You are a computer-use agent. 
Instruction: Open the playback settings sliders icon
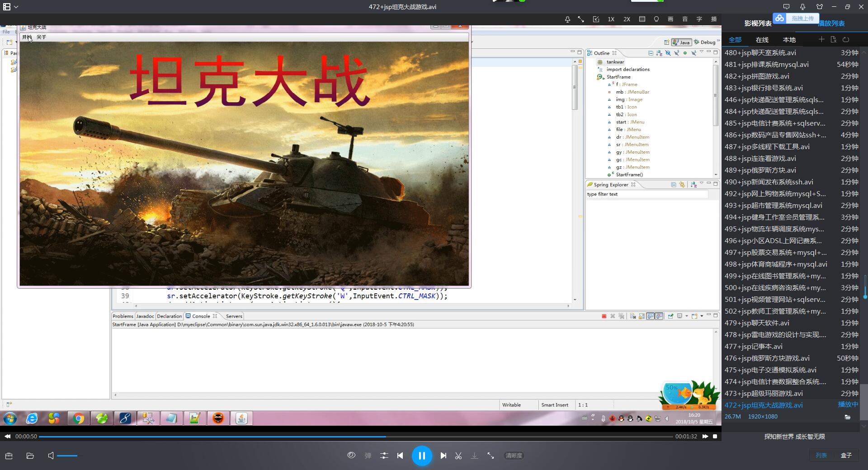(384, 456)
